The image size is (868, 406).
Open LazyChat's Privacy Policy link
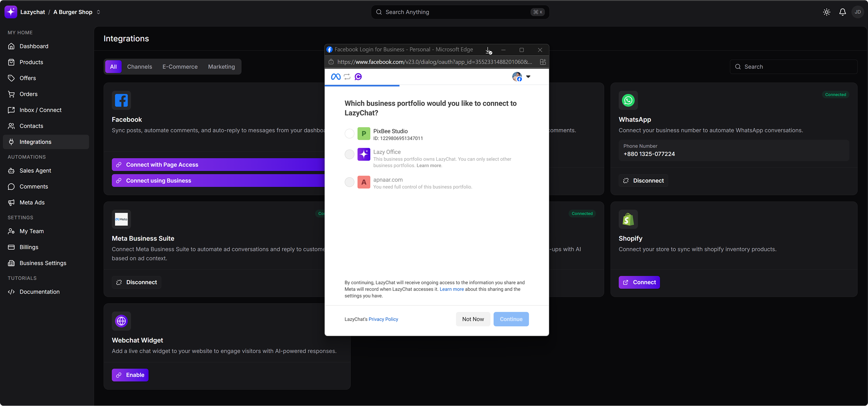(383, 319)
